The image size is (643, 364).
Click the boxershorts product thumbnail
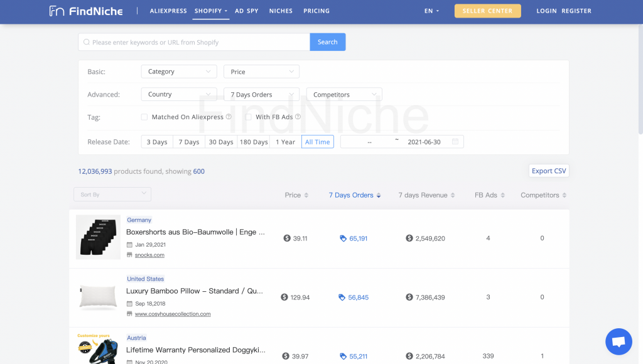[x=98, y=237]
